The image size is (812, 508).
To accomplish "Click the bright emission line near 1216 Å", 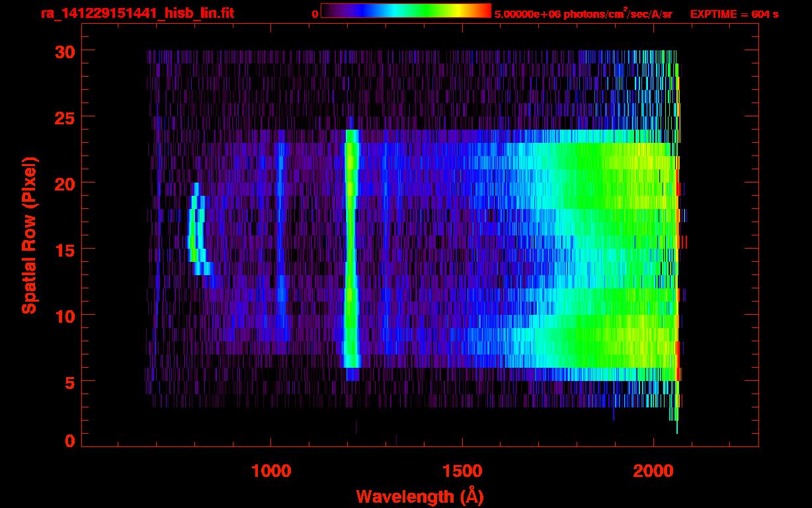I will (x=351, y=255).
